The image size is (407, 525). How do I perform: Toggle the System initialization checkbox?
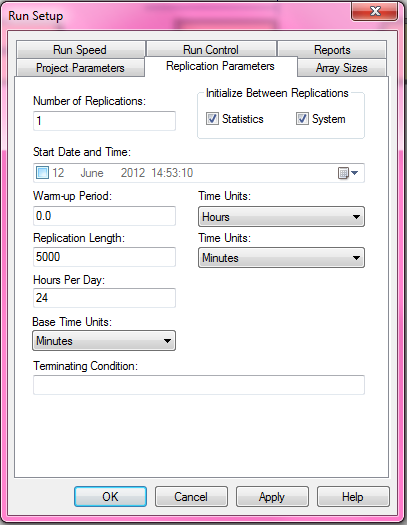coord(302,119)
